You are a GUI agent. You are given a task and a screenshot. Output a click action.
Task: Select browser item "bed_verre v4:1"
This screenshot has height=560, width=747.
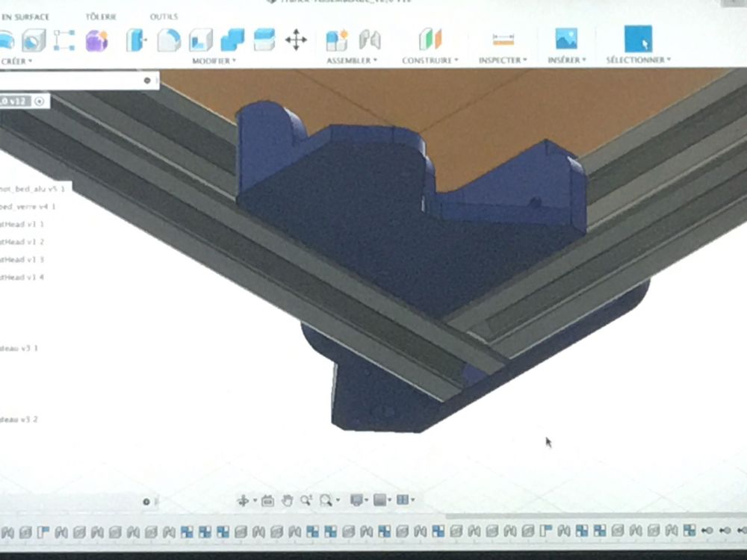click(x=28, y=207)
